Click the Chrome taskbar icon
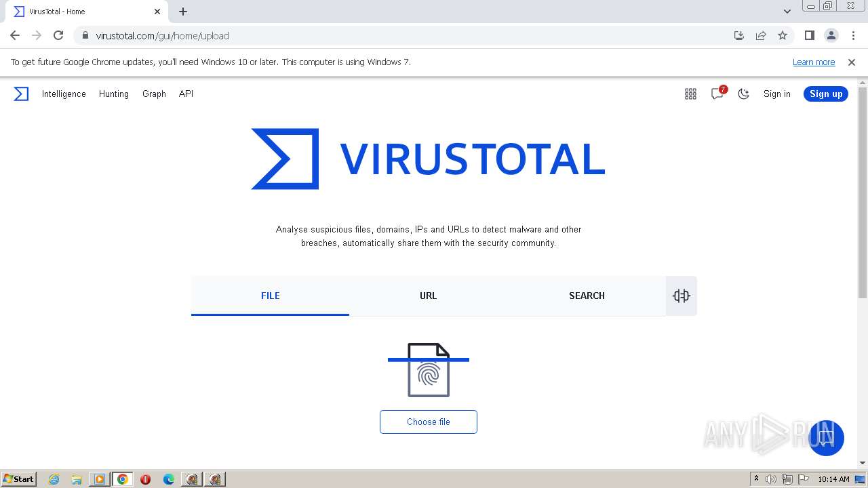 (x=123, y=479)
